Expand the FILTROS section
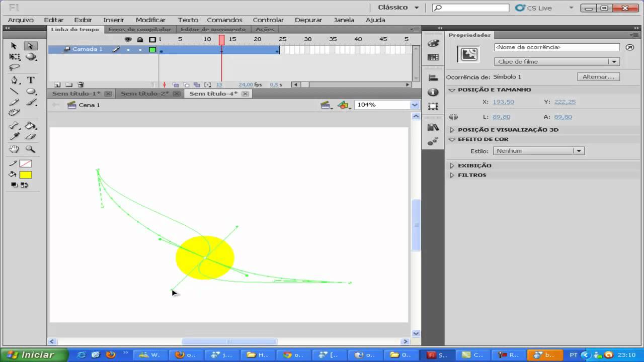Image resolution: width=644 pixels, height=362 pixels. (x=452, y=175)
